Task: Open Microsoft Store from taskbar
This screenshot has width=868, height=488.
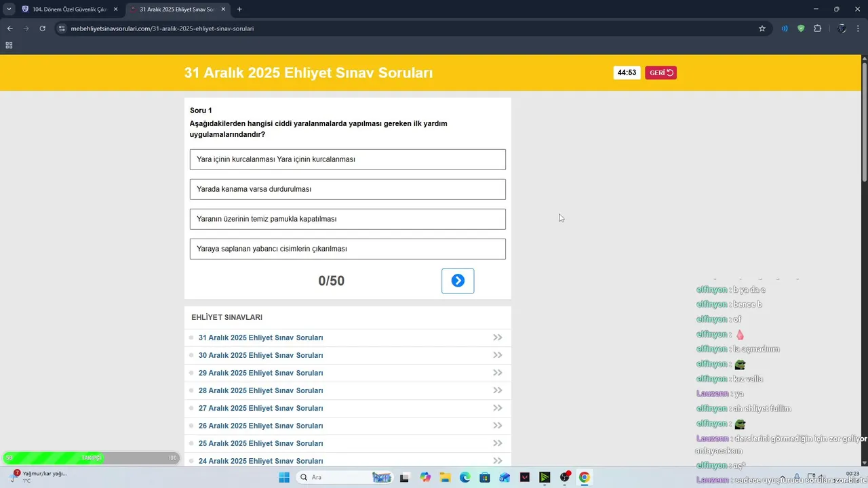Action: click(485, 477)
